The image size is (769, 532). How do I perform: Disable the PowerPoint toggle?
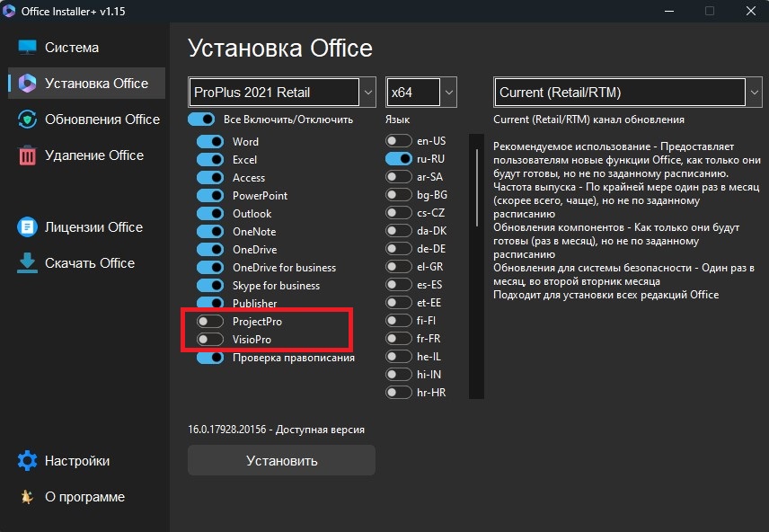click(x=210, y=195)
